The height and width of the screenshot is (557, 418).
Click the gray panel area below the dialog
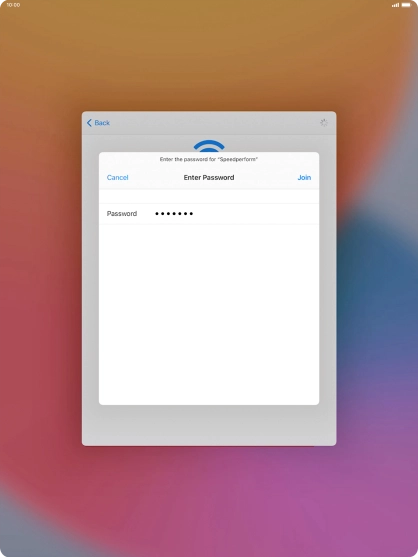pos(209,425)
